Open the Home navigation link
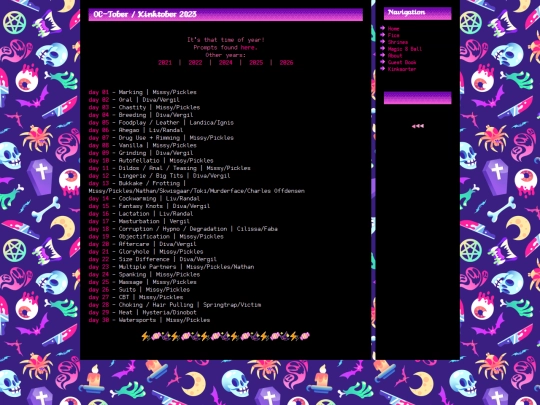The width and height of the screenshot is (540, 405). pos(393,29)
